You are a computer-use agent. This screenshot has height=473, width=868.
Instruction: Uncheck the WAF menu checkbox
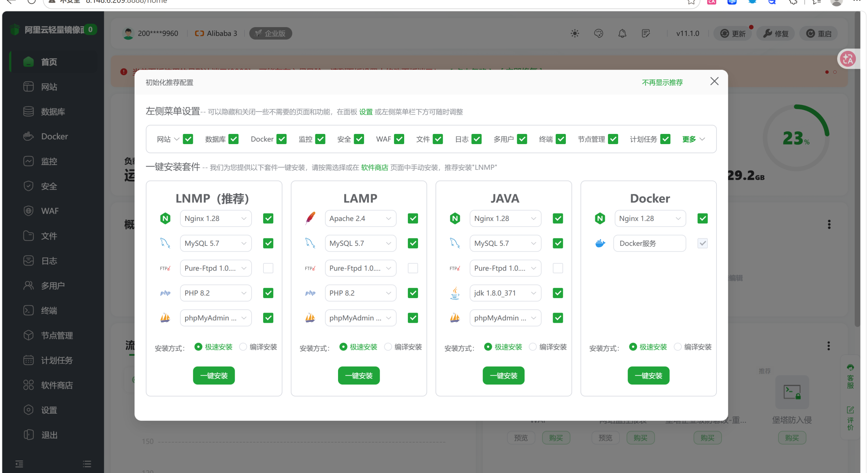[x=399, y=139]
